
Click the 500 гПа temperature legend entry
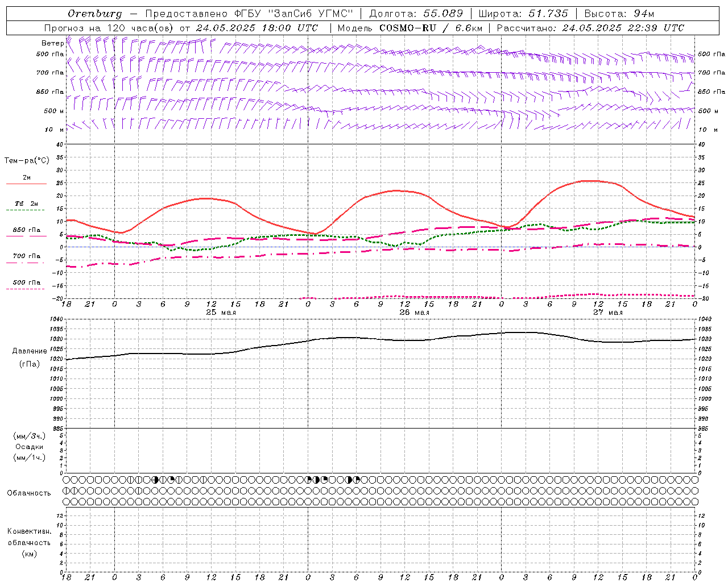click(x=26, y=282)
